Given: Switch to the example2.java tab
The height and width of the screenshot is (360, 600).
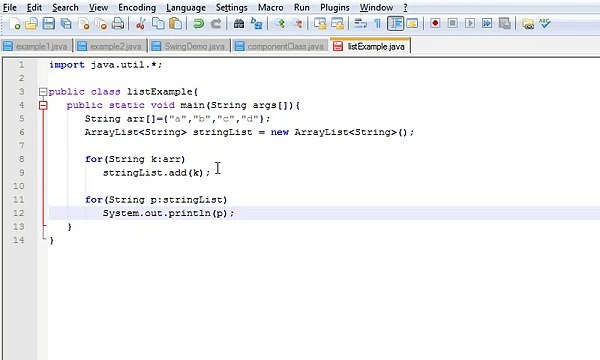Looking at the screenshot, I should tap(111, 46).
